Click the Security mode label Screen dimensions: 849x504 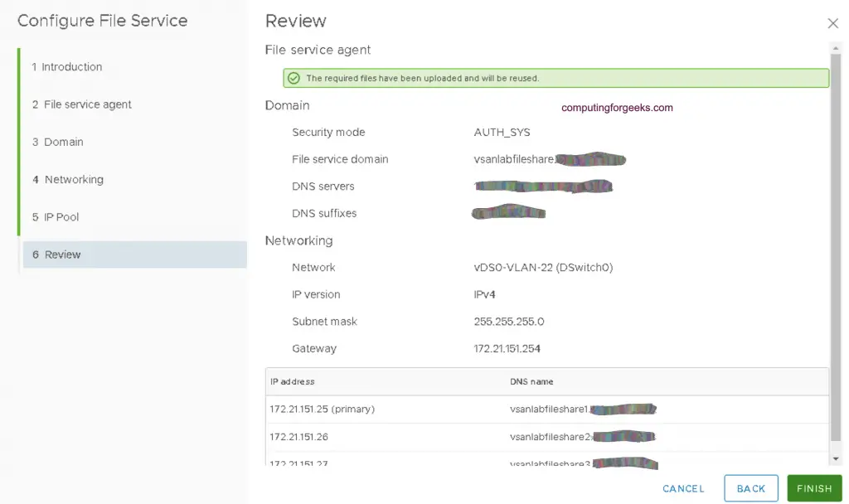328,132
